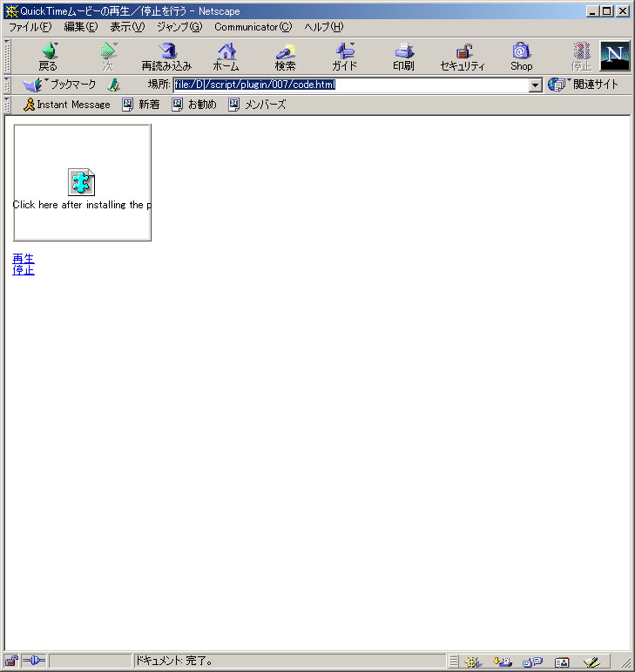
Task: Open Navigator from the component bar
Action: (473, 662)
